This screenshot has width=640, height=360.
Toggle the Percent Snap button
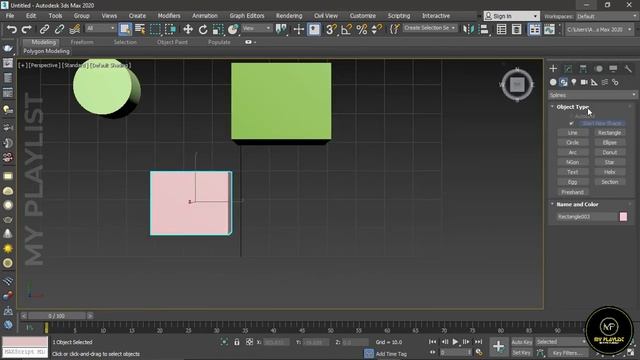(x=362, y=29)
